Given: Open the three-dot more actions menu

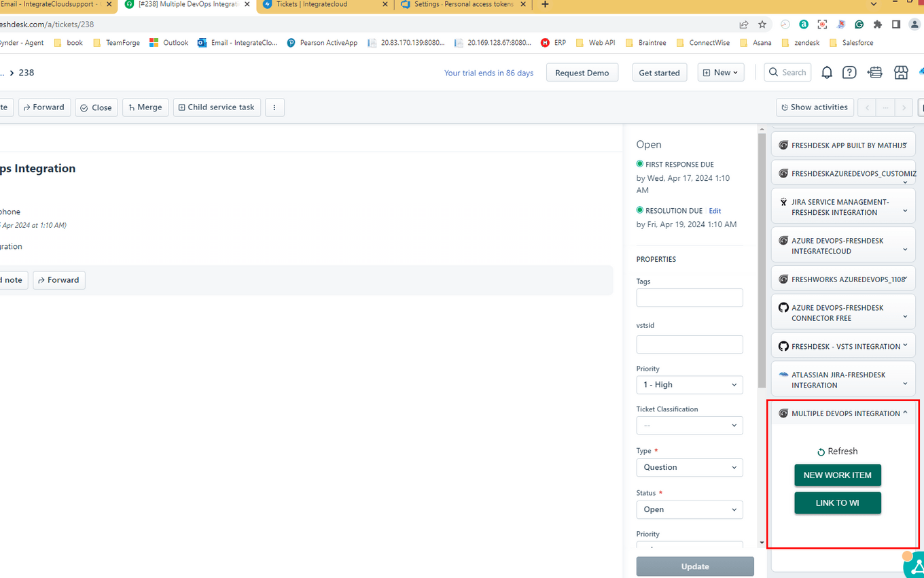Looking at the screenshot, I should (274, 107).
